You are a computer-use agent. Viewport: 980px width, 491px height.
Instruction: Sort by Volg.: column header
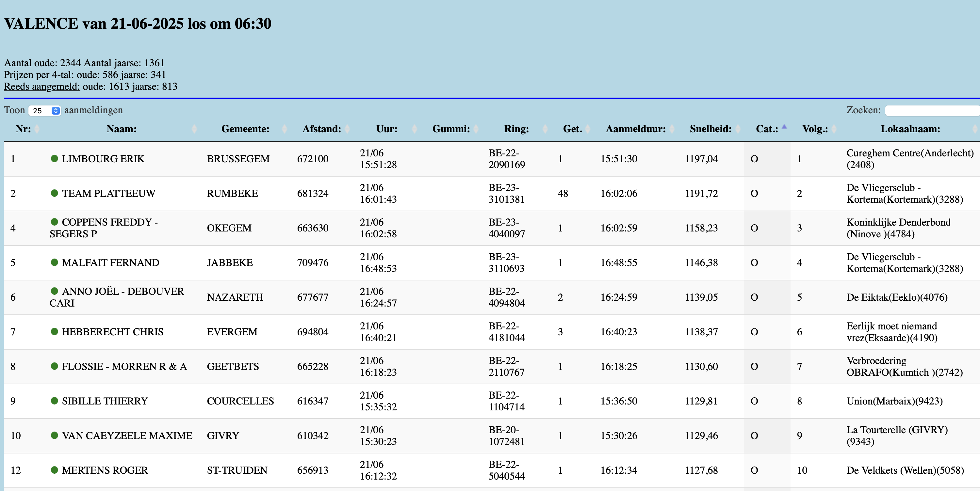(815, 129)
